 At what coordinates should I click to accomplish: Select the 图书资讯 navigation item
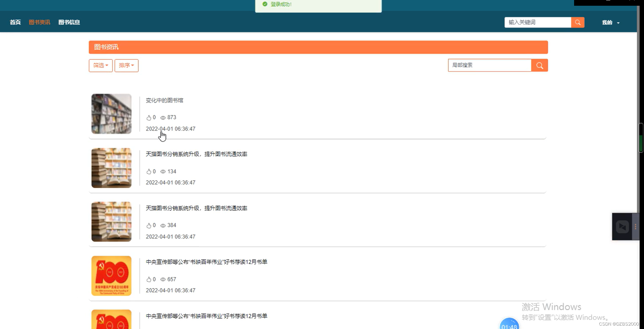[40, 22]
